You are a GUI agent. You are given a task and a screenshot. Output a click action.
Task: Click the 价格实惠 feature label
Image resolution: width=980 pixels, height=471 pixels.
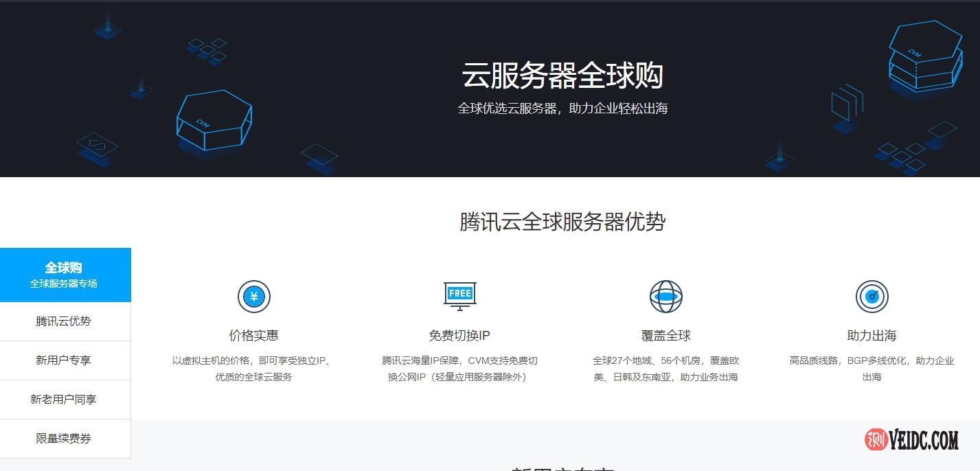254,336
